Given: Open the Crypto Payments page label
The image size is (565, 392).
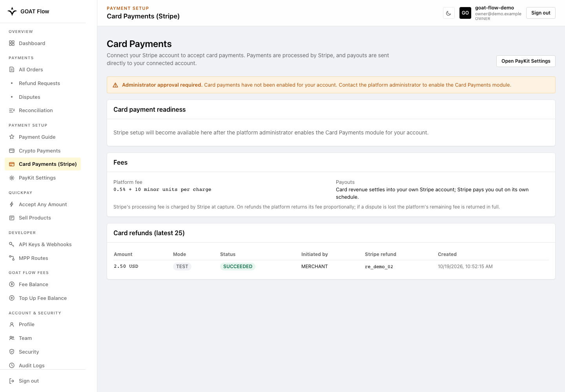Looking at the screenshot, I should [x=40, y=151].
